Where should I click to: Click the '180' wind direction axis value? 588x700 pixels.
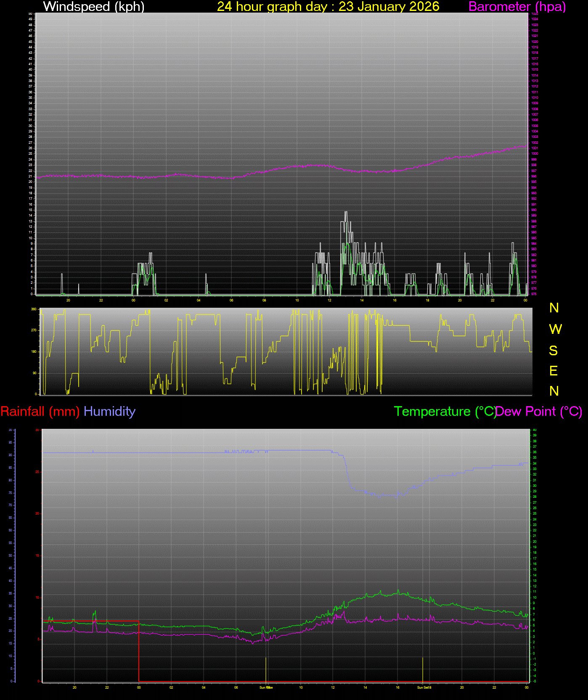click(34, 351)
